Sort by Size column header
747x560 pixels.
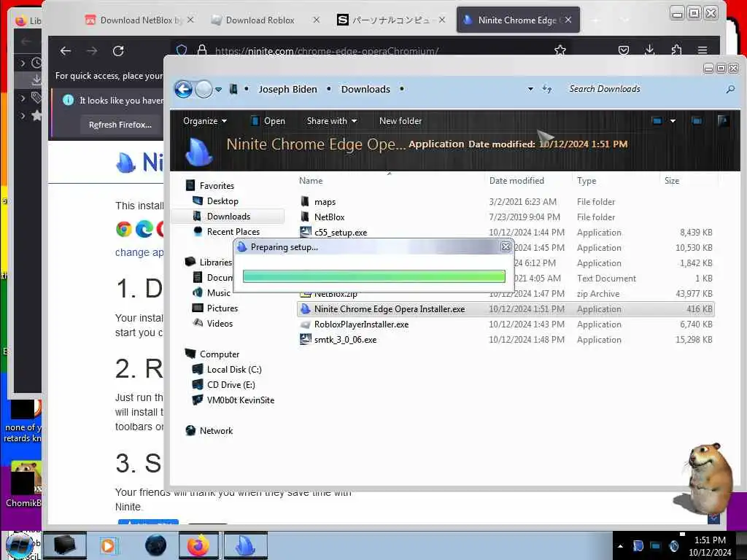click(672, 181)
